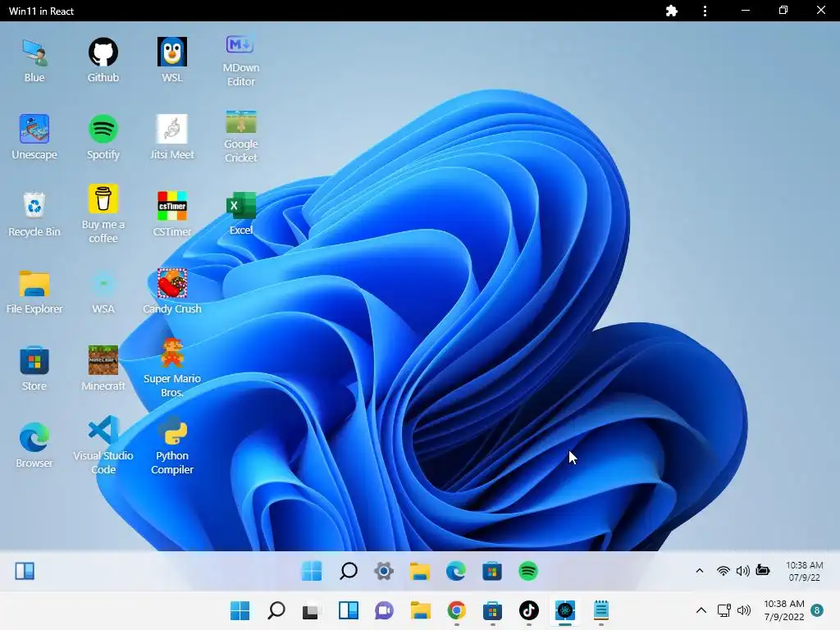Open File Explorer in the inner taskbar

coord(420,571)
